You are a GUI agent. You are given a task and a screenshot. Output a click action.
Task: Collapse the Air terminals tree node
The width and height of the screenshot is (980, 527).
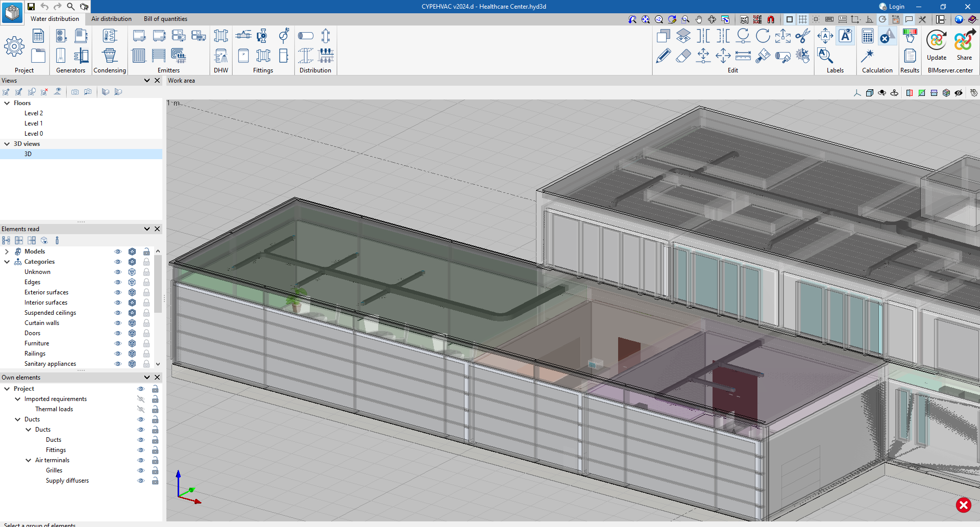(x=29, y=460)
